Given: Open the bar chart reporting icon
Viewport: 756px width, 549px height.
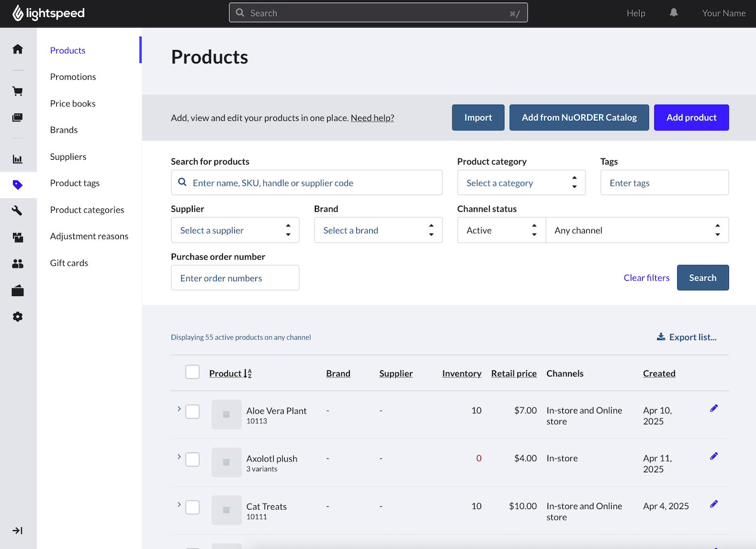Looking at the screenshot, I should [x=18, y=159].
